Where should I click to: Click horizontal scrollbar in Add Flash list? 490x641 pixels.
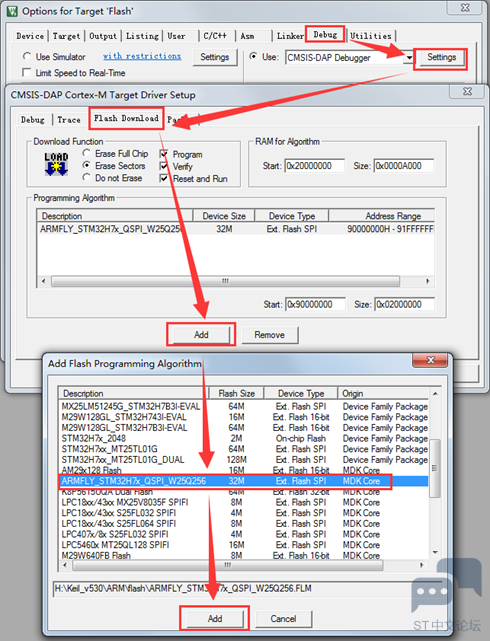[228, 565]
